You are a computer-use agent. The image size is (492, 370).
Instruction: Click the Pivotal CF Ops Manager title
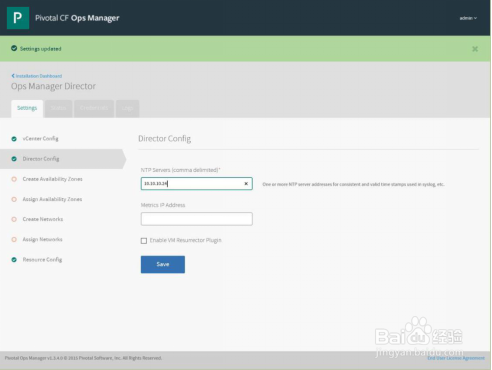point(77,18)
